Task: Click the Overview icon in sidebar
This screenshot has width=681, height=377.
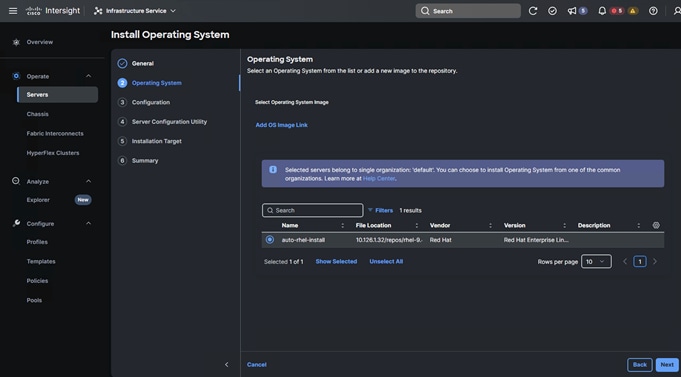Action: 16,42
